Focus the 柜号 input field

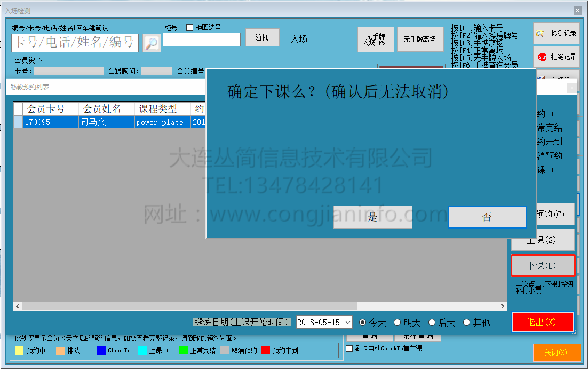pyautogui.click(x=202, y=40)
